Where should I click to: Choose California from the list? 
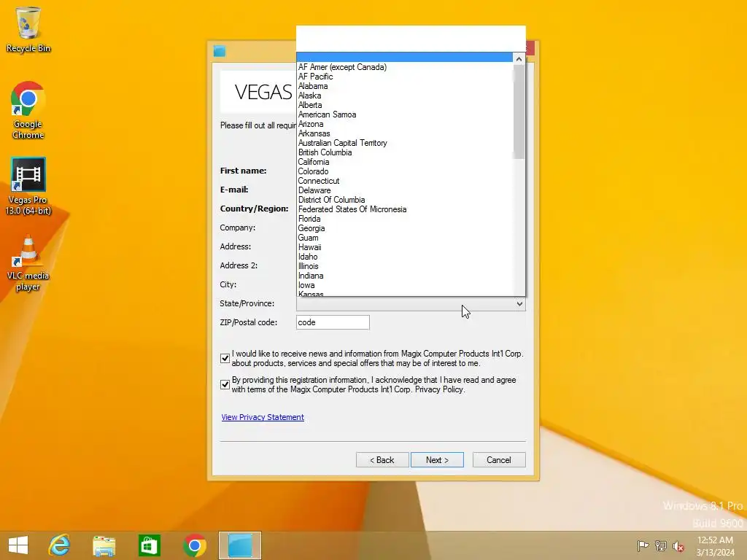[404, 162]
